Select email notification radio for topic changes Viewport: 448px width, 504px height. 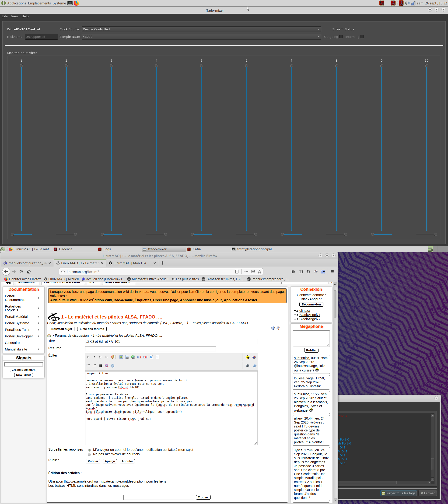click(89, 450)
